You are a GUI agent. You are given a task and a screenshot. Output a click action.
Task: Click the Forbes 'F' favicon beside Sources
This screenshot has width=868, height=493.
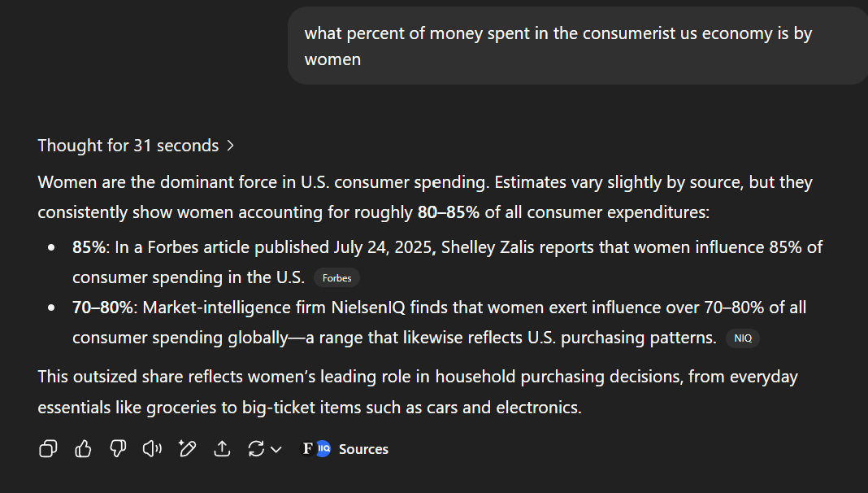point(308,449)
